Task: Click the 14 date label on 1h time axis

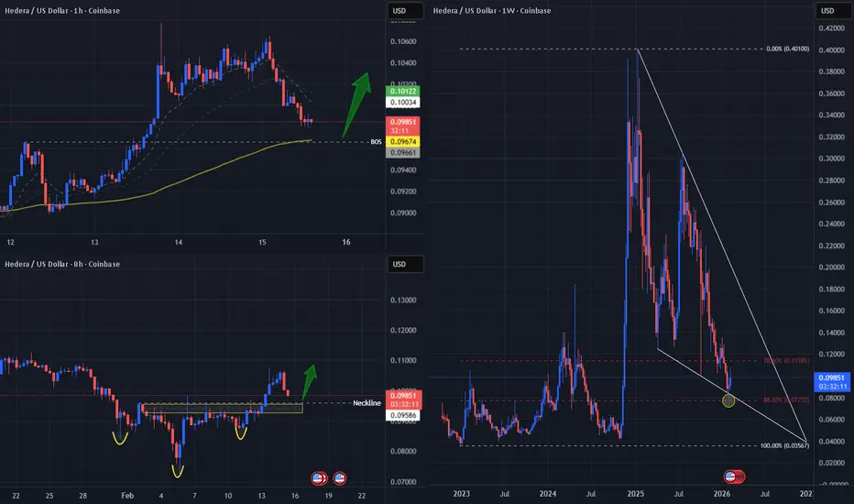Action: pyautogui.click(x=178, y=243)
